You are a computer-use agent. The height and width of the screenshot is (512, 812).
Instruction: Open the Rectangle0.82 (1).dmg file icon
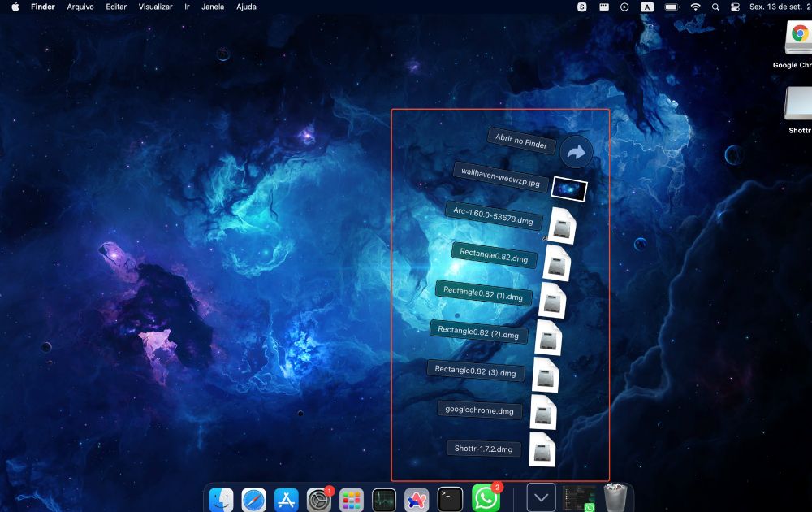552,301
